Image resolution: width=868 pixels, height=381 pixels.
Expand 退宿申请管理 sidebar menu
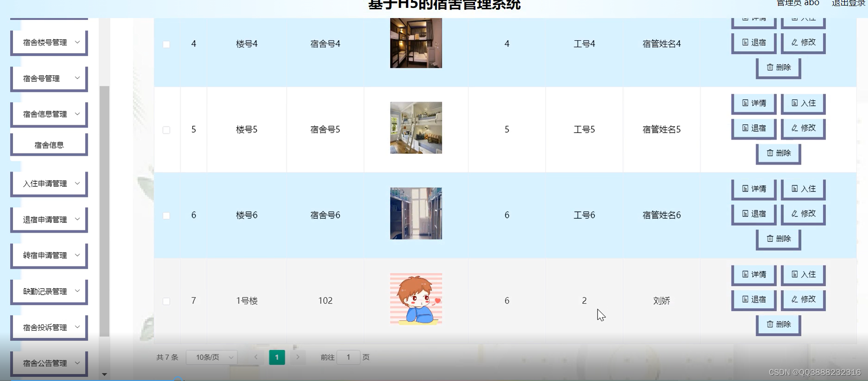[x=50, y=219]
